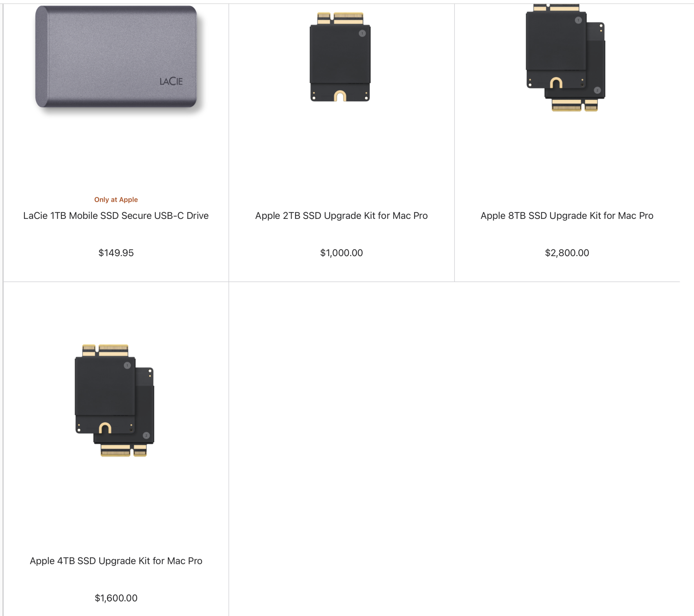Click gold connector atop the 2TB module

point(340,18)
